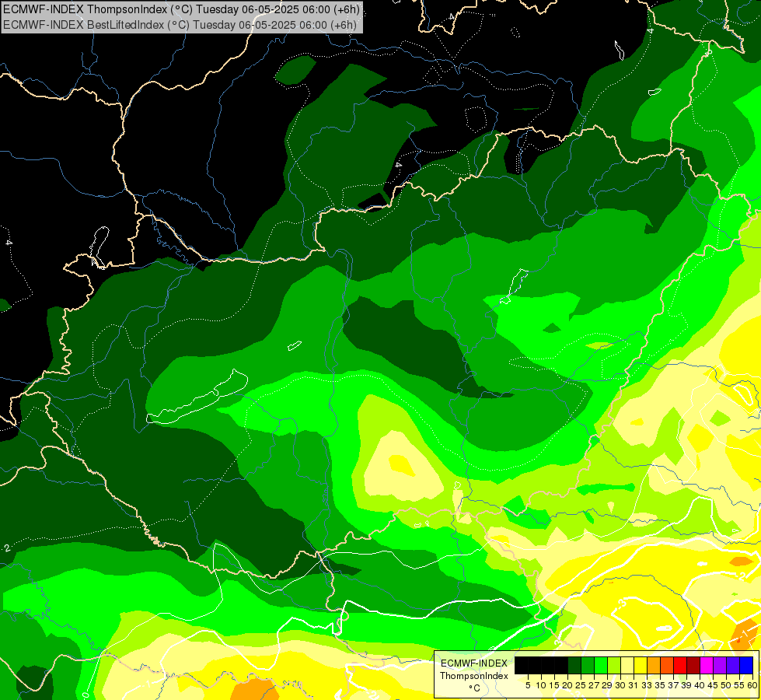Click the legend tick value '27'
This screenshot has width=761, height=700.
coord(594,685)
